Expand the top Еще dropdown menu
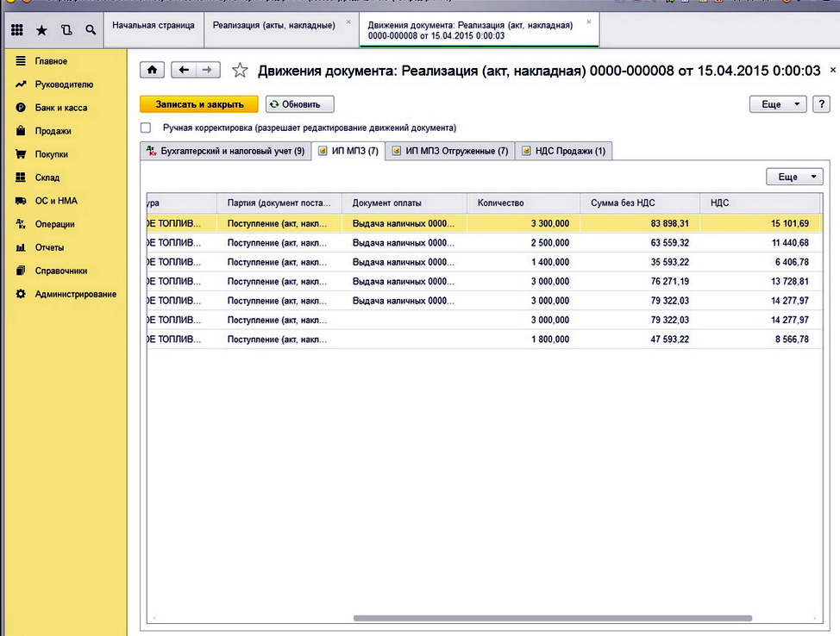Image resolution: width=840 pixels, height=636 pixels. coord(779,104)
